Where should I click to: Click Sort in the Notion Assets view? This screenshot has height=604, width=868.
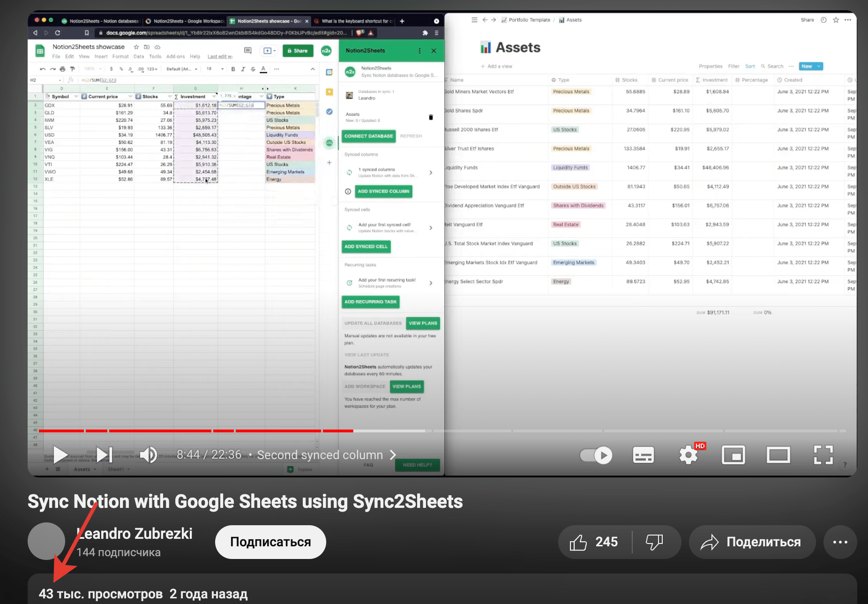click(750, 67)
